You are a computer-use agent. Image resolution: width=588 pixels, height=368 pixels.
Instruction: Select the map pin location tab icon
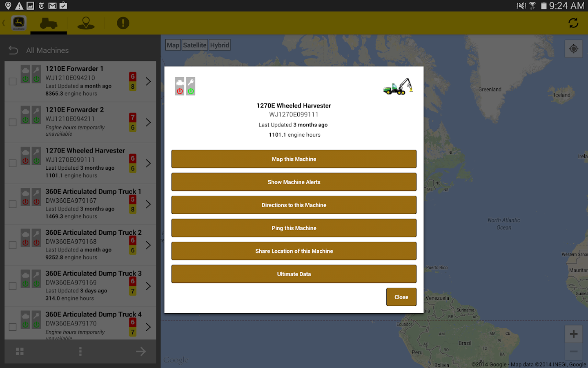[x=86, y=23]
